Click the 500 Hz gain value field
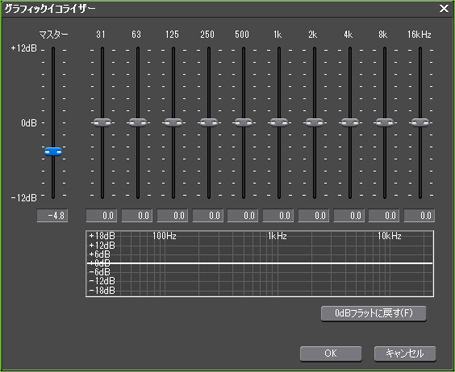Image resolution: width=455 pixels, height=372 pixels. [x=243, y=216]
